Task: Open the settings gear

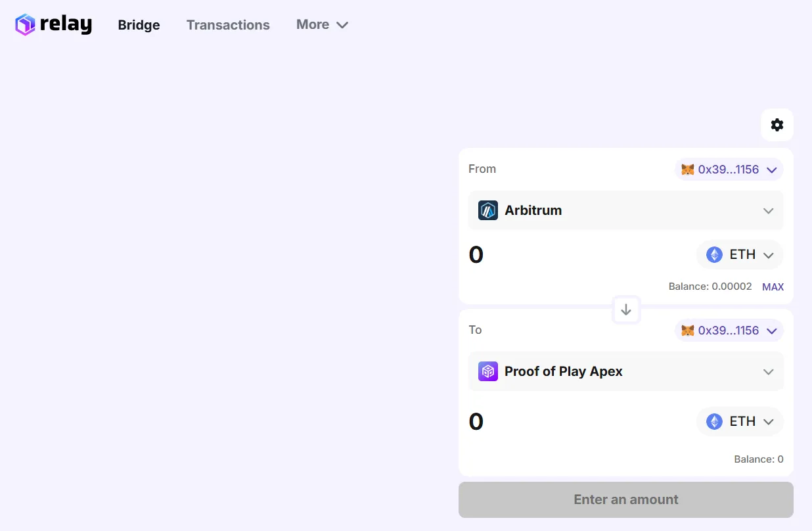Action: coord(777,125)
